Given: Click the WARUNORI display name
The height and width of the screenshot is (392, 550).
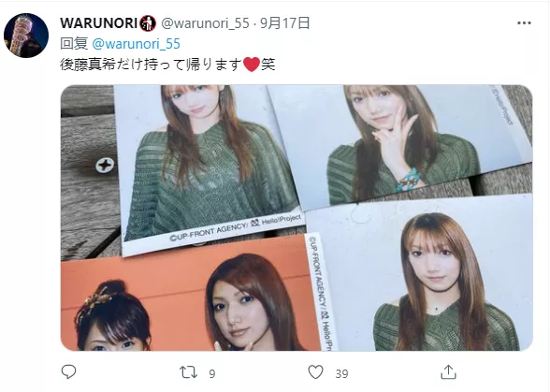Looking at the screenshot, I should point(98,23).
